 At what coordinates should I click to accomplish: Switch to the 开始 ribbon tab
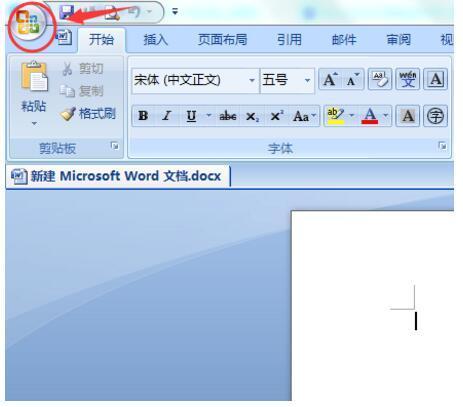pyautogui.click(x=101, y=40)
